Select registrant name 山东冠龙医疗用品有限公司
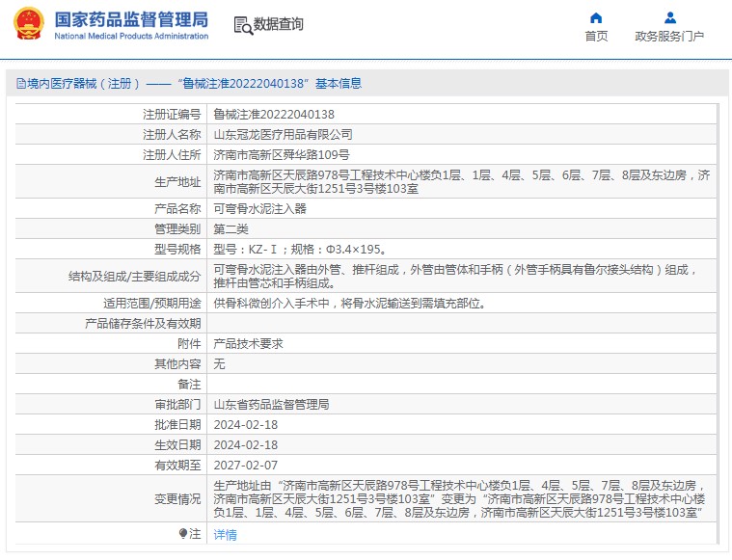The height and width of the screenshot is (560, 732). pos(283,134)
